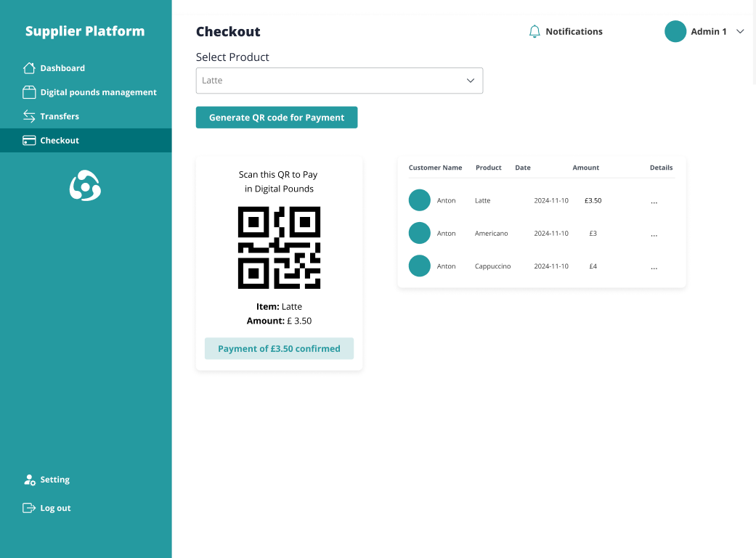The image size is (756, 558).
Task: Click the Amount: £ 3.50 text under QR
Action: coord(279,321)
